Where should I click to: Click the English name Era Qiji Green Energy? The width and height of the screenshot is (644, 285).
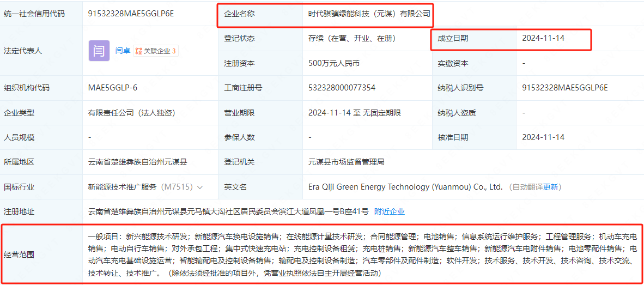coord(405,187)
